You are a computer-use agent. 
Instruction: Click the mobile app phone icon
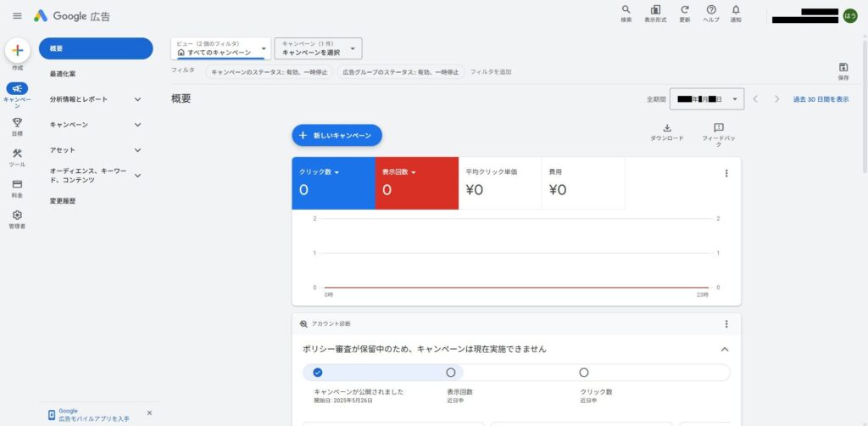coord(51,415)
